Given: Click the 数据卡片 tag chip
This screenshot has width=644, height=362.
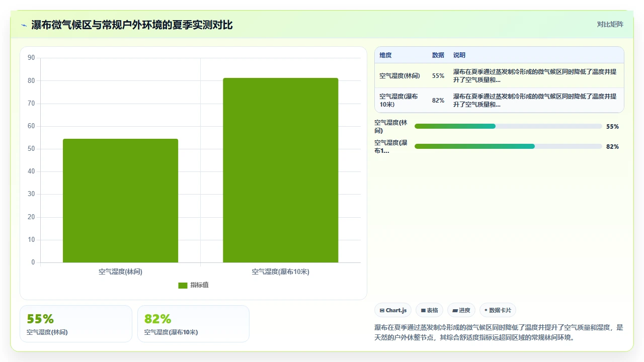Looking at the screenshot, I should coord(498,310).
